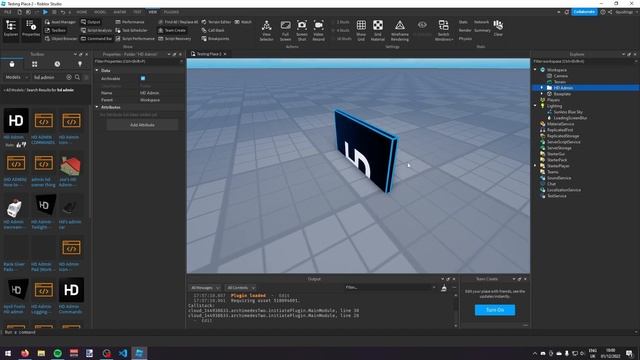
Task: Turn On Team Create
Action: [495, 310]
